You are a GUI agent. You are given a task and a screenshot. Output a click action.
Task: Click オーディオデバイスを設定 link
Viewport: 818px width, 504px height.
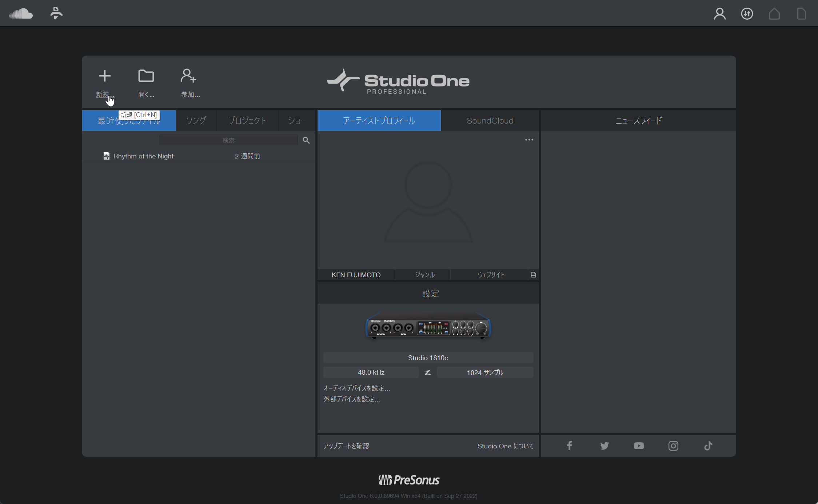tap(356, 388)
